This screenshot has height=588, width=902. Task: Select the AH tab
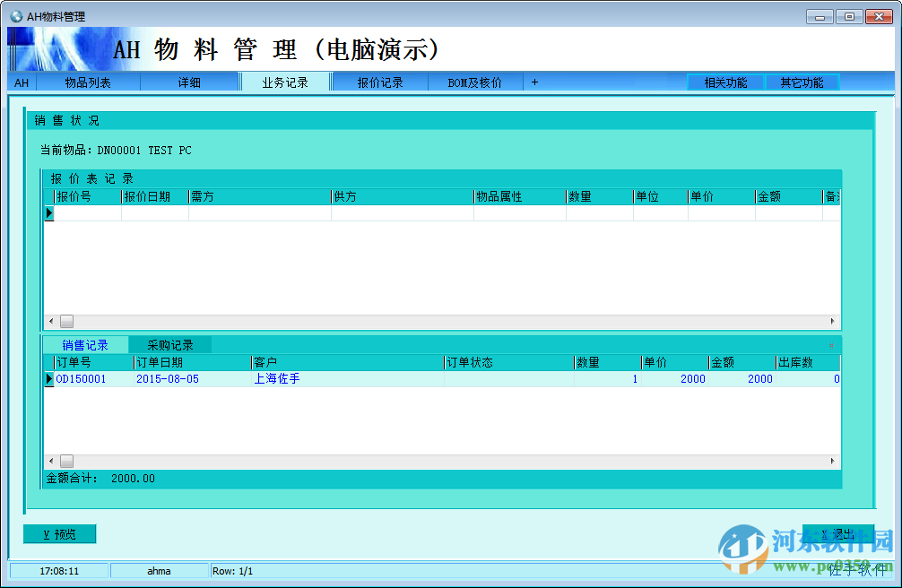pos(21,82)
